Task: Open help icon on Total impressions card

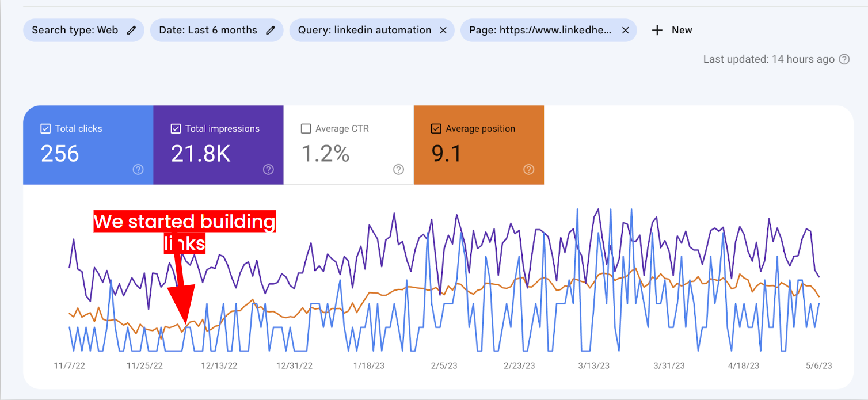Action: click(268, 169)
